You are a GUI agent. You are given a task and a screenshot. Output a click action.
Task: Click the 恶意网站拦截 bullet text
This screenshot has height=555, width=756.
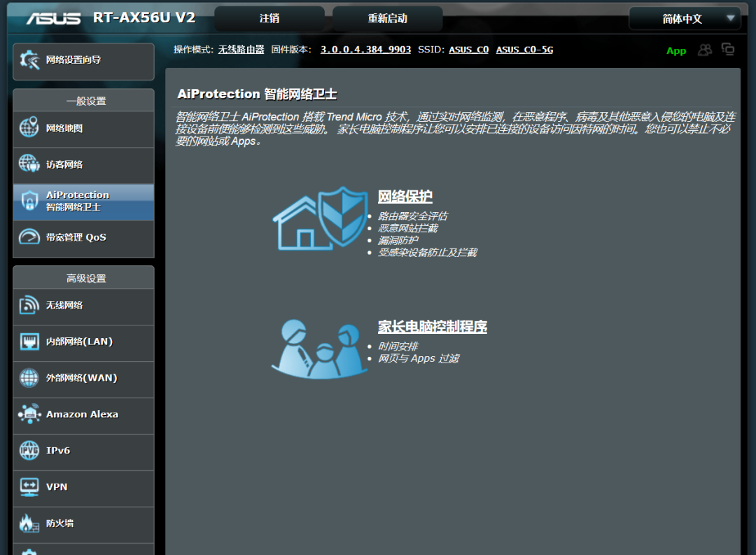click(408, 228)
